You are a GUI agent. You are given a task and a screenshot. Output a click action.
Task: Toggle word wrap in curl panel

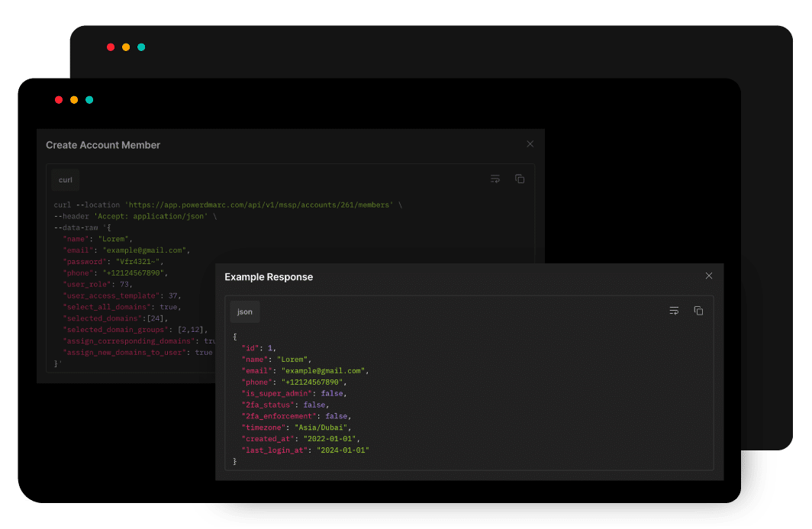pos(495,179)
